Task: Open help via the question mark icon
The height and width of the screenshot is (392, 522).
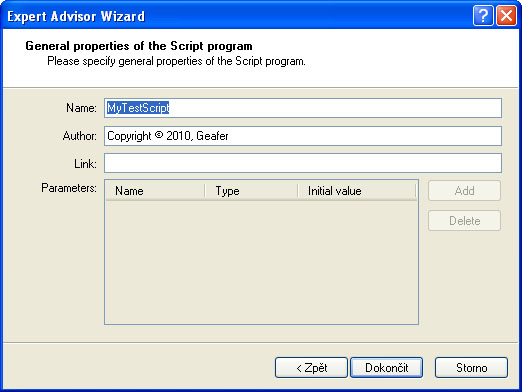Action: pyautogui.click(x=483, y=15)
